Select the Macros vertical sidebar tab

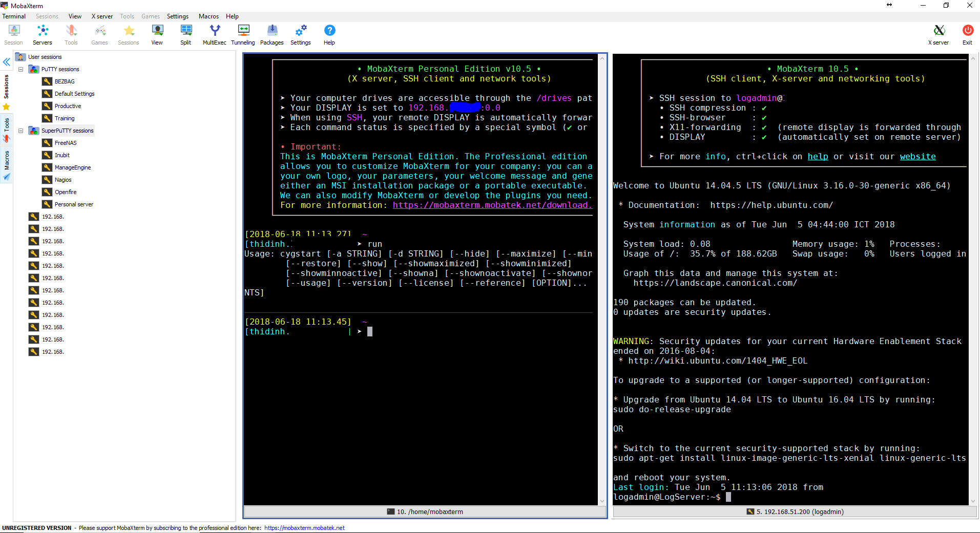pos(6,160)
